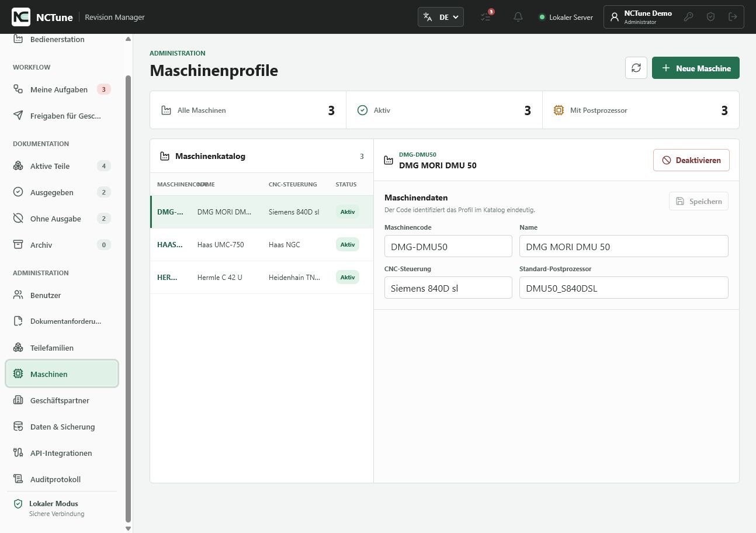Click the Freigaben paper plane icon
This screenshot has height=533, width=756.
pos(18,116)
